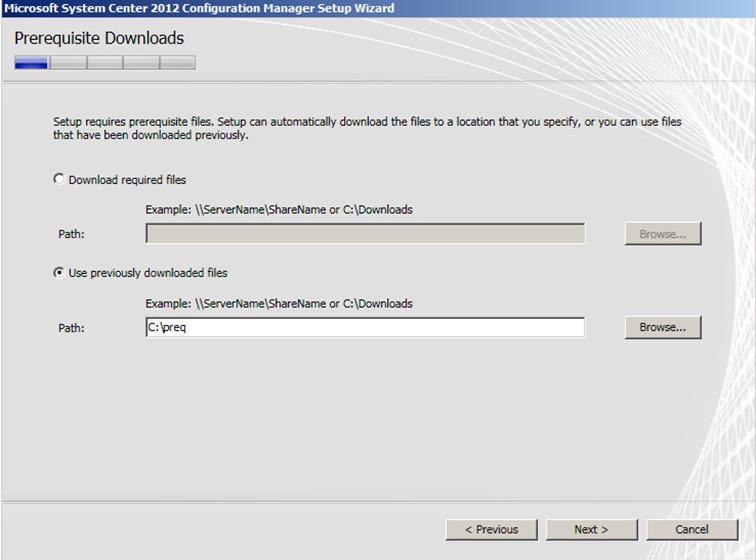Proceed with the Next button
The height and width of the screenshot is (560, 756).
(x=592, y=530)
